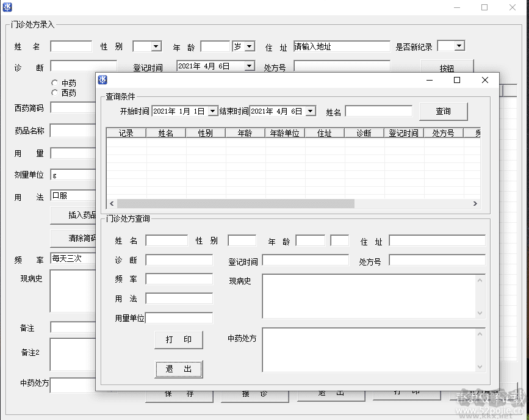Click the 姓名 search field in 查询条件
Screen dimensions: 529x420
[x=379, y=111]
